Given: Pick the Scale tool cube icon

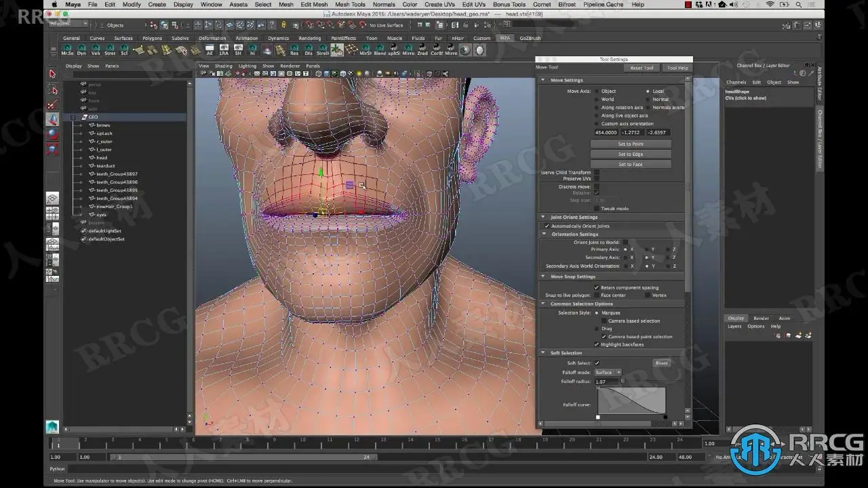Looking at the screenshot, I should 52,149.
